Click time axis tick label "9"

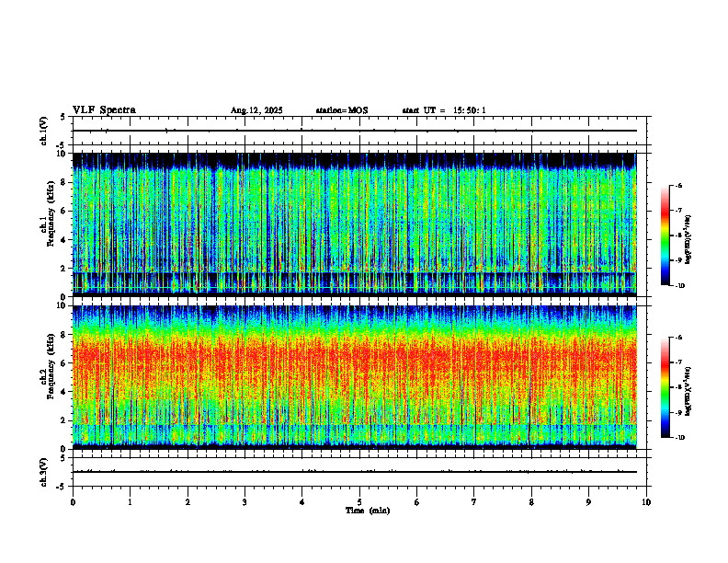click(588, 502)
